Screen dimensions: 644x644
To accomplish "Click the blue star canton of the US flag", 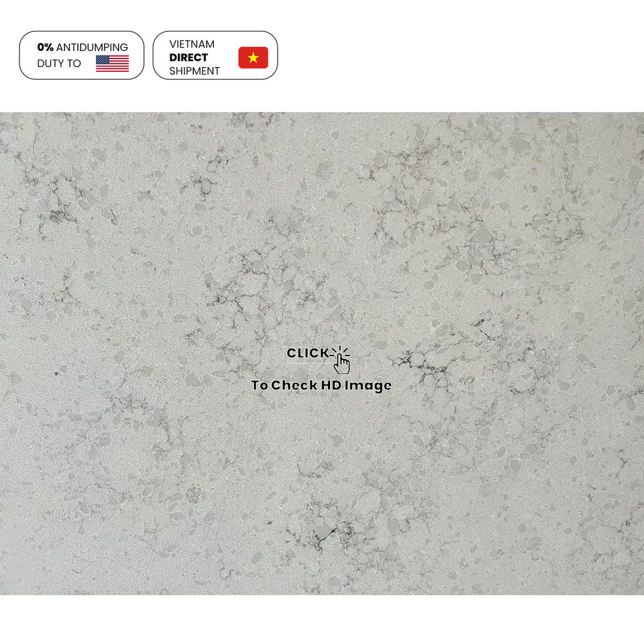I will click(103, 60).
